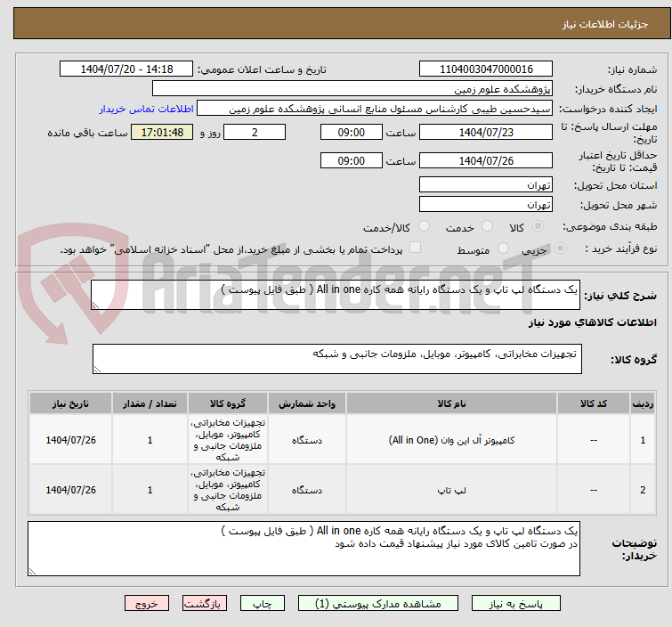Open مشاهده مدارک پیوستی (1) attachments
The width and height of the screenshot is (672, 627).
pos(377,604)
